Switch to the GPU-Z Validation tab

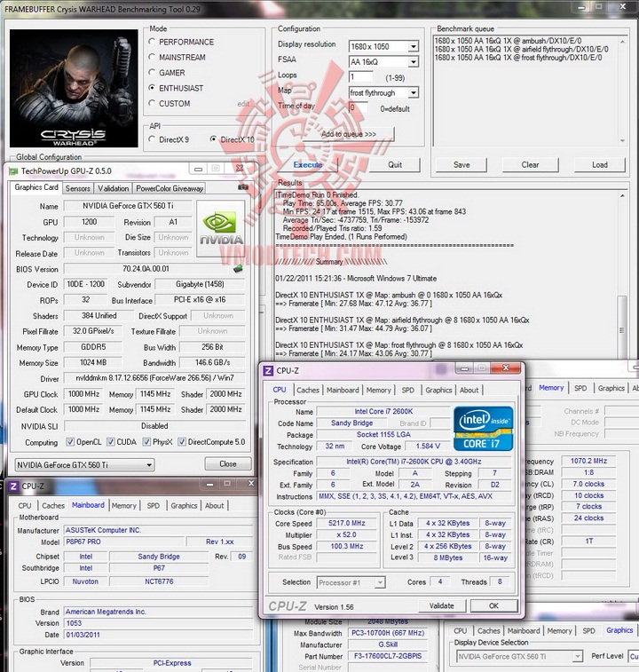(x=113, y=188)
